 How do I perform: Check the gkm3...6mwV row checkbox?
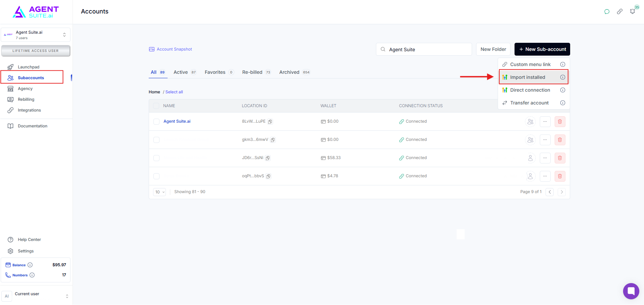(156, 140)
